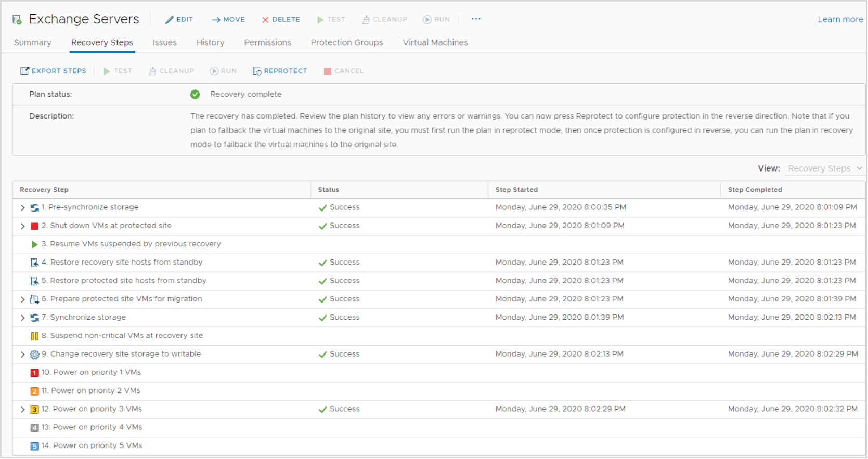This screenshot has height=459, width=868.
Task: Click the Success checkmark for Power on priority 3
Action: (323, 410)
